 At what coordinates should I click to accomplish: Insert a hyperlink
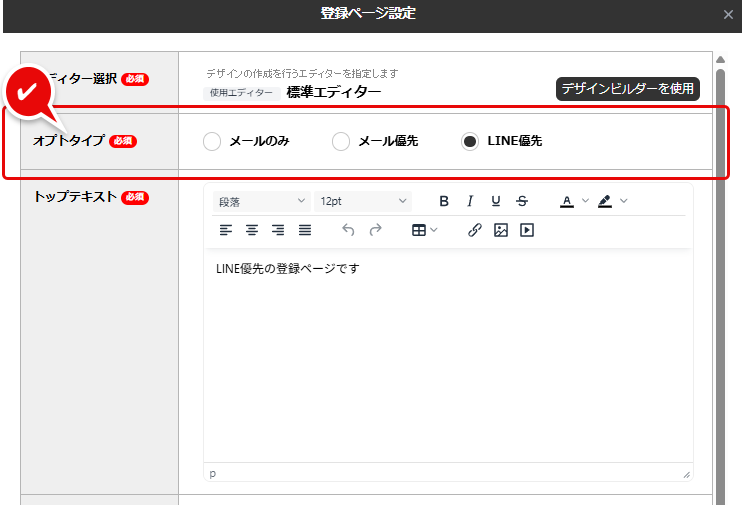475,230
